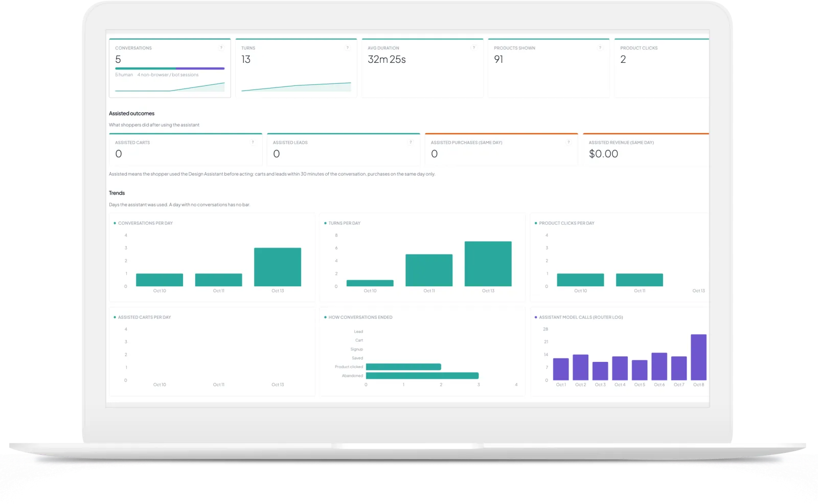Select the Products Shown value 91
Image resolution: width=818 pixels, height=504 pixels.
[x=498, y=59]
